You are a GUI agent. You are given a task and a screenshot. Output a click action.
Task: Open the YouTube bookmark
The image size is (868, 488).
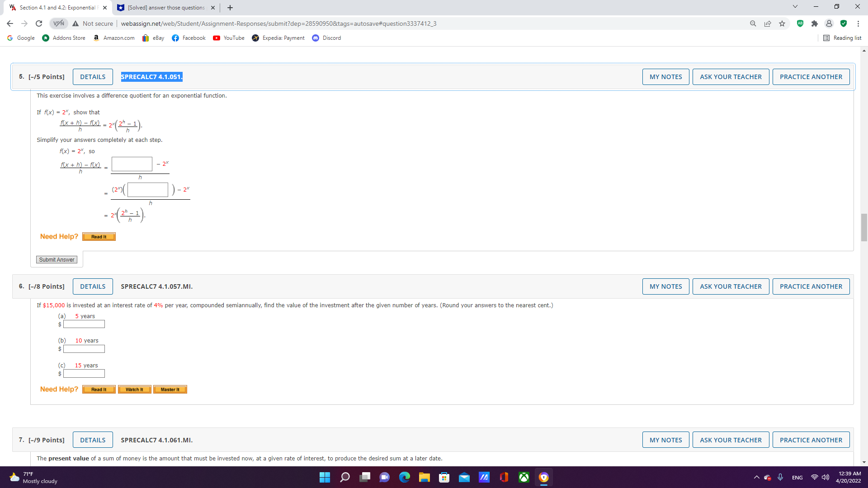pyautogui.click(x=228, y=38)
